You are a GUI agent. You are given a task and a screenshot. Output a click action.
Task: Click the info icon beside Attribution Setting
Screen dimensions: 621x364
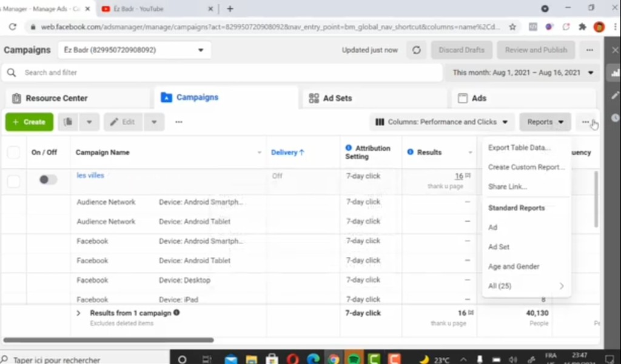tap(349, 148)
